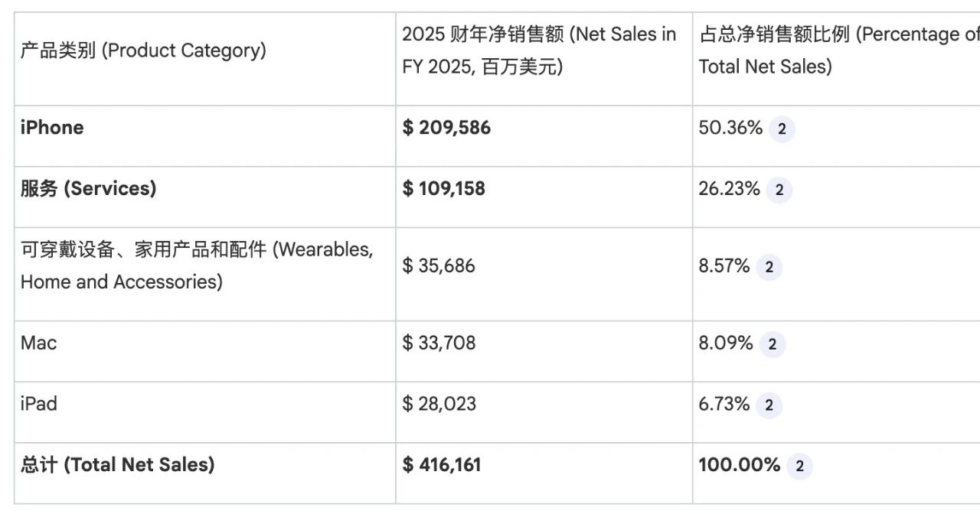980x514 pixels.
Task: Click the $ 416,161 total value
Action: click(x=442, y=464)
